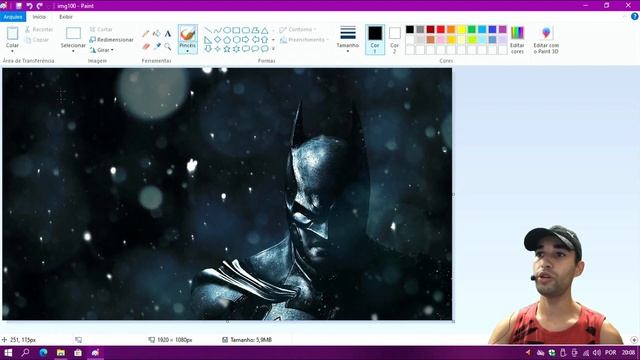
Task: Choose the yellow color swatch
Action: tap(462, 29)
